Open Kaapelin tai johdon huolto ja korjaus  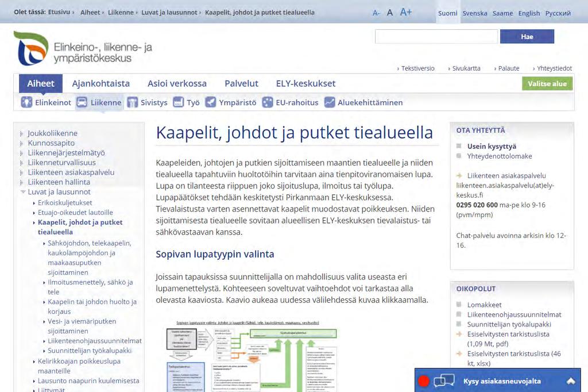(x=92, y=307)
